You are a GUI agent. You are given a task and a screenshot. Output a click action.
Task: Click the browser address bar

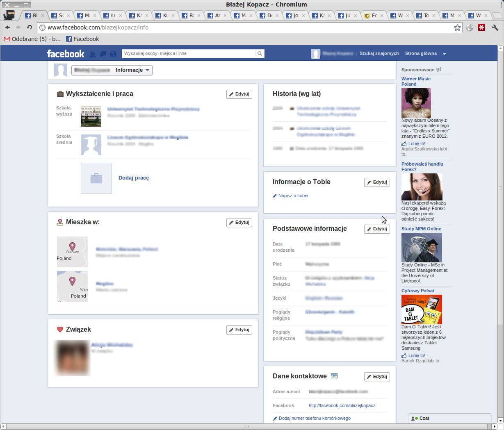[x=250, y=27]
